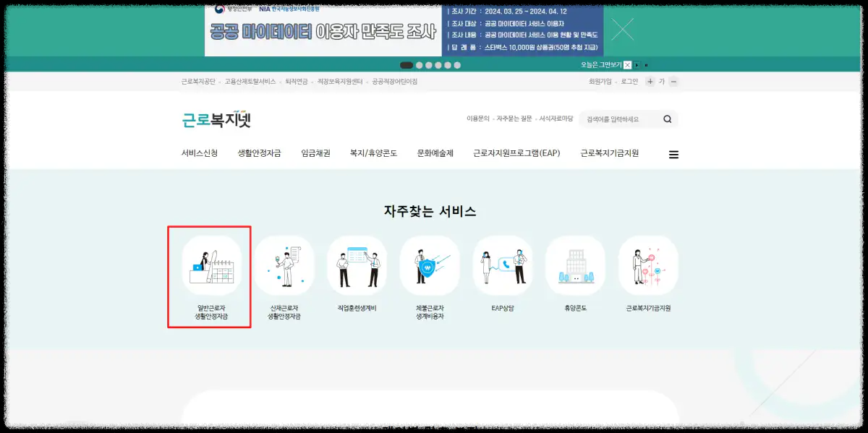The width and height of the screenshot is (868, 433).
Task: Open the 자주묻는 질문 link
Action: click(x=514, y=119)
